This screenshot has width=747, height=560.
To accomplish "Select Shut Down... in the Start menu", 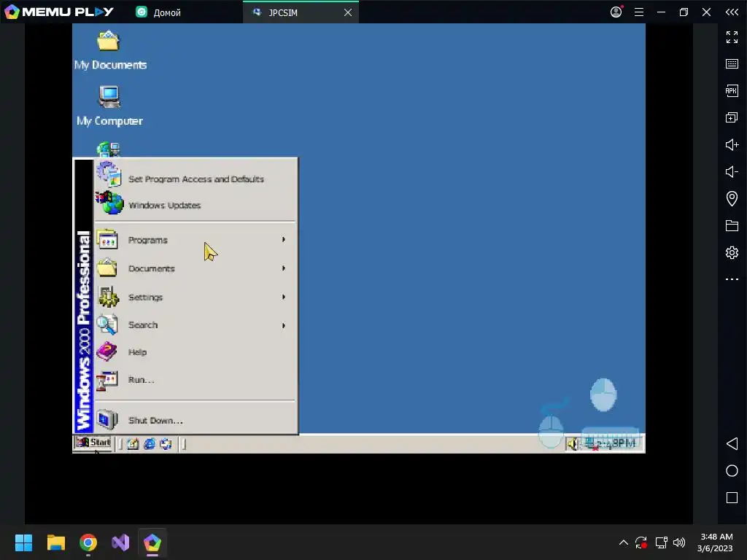I will (x=196, y=421).
